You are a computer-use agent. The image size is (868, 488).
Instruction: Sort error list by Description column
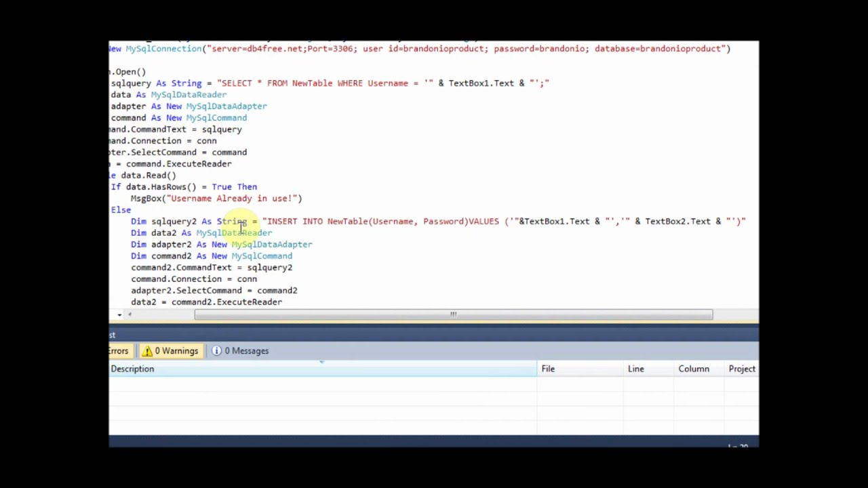(x=323, y=369)
